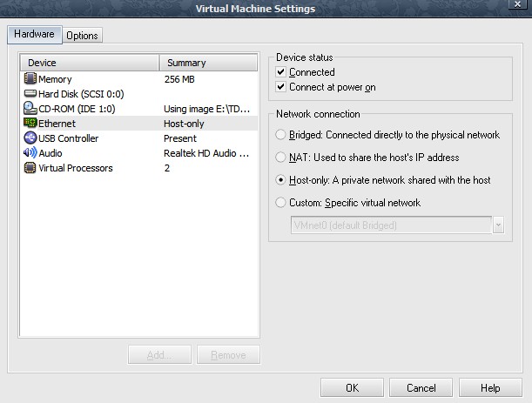Select Bridged network connection option
Screen dimensions: 532x403
280,135
